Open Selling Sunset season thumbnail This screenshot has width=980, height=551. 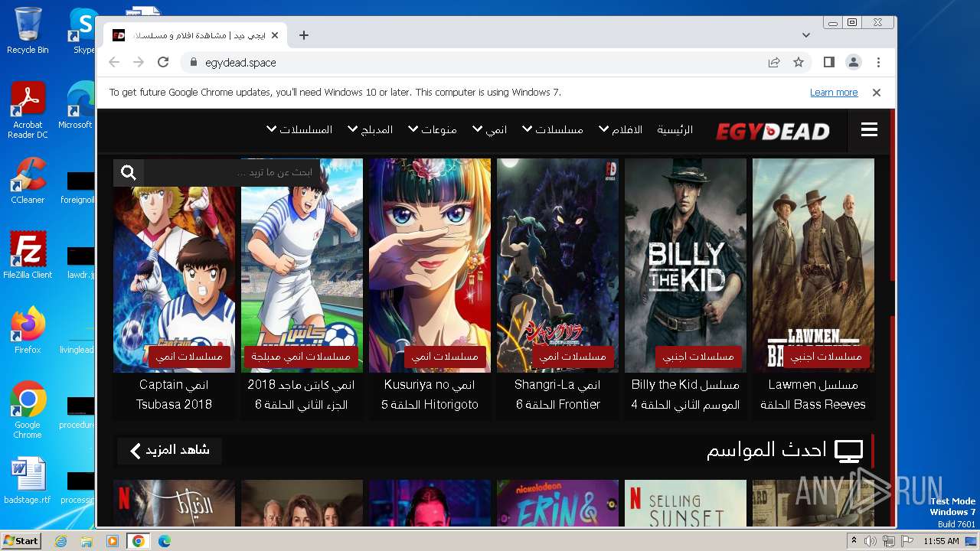click(x=685, y=504)
